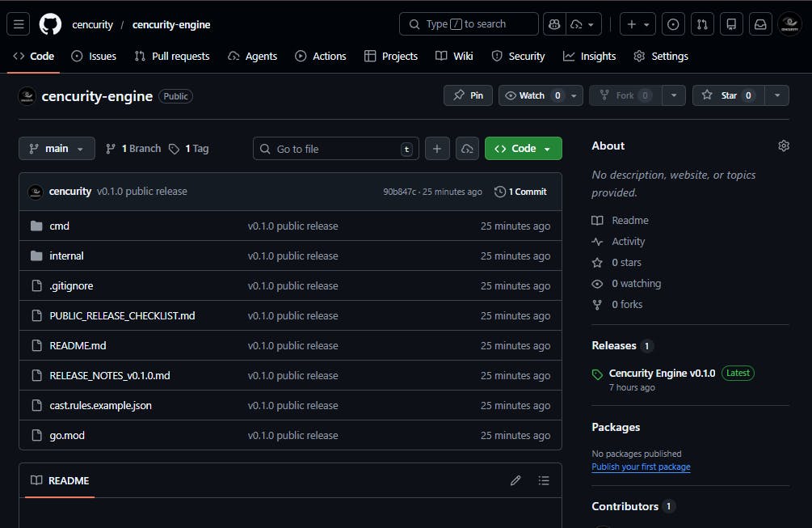The height and width of the screenshot is (528, 812).
Task: Open the hamburger navigation menu
Action: coord(18,24)
